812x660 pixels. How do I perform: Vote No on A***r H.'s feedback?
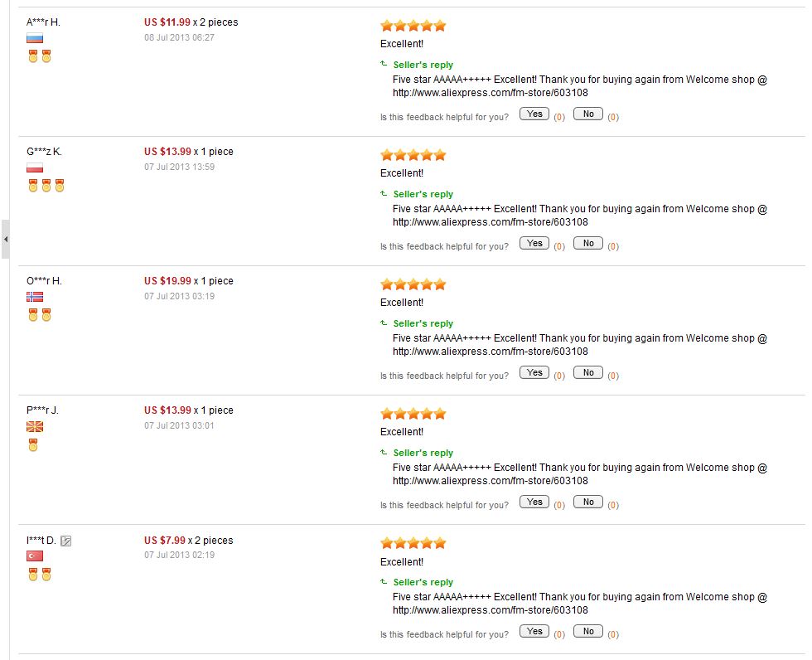click(588, 114)
